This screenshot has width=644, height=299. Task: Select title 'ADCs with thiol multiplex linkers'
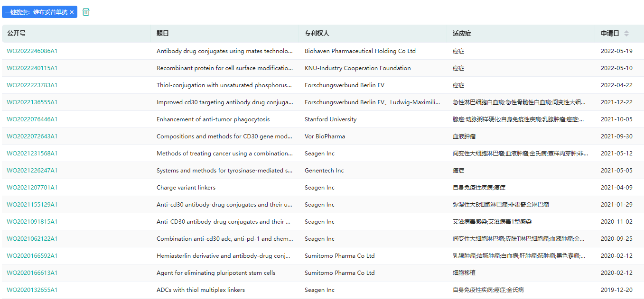201,290
